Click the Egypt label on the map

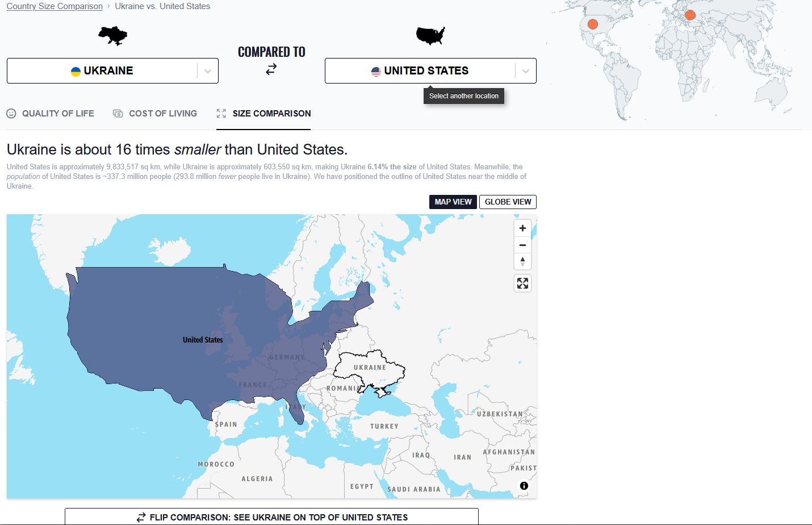[362, 487]
